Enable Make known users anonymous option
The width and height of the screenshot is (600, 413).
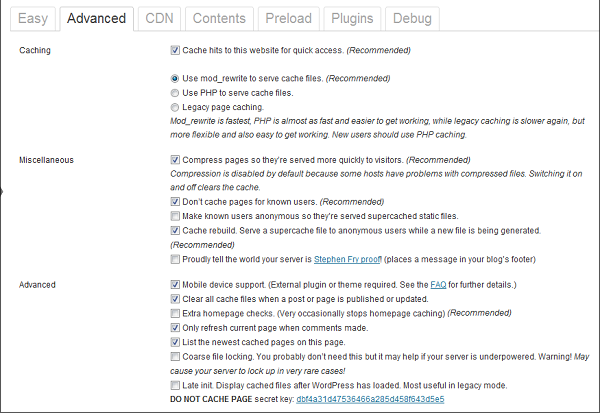(176, 216)
